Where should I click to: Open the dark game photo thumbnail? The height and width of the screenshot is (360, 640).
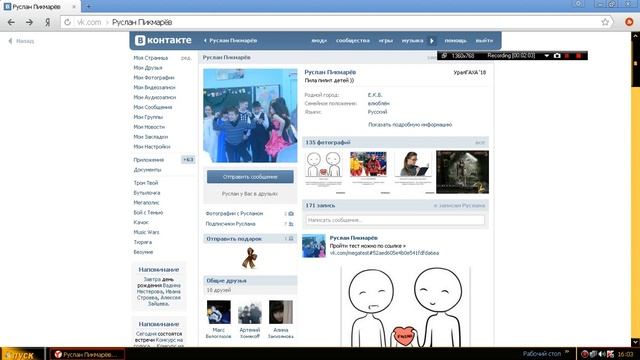tap(462, 172)
